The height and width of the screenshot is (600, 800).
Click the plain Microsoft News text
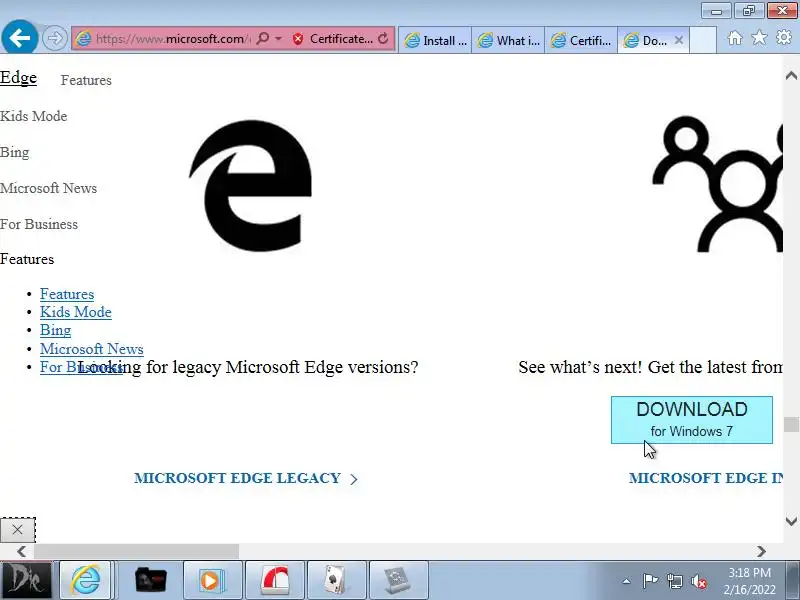(x=48, y=188)
